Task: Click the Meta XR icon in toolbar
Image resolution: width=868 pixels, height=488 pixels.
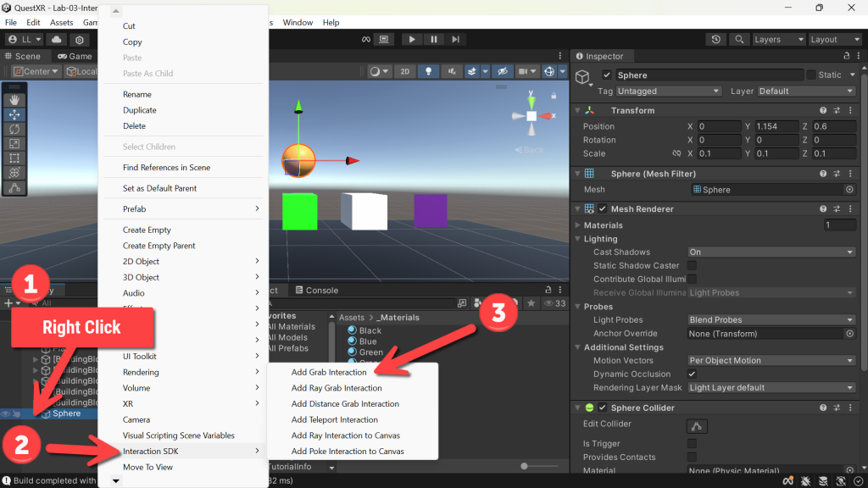Action: pyautogui.click(x=366, y=39)
